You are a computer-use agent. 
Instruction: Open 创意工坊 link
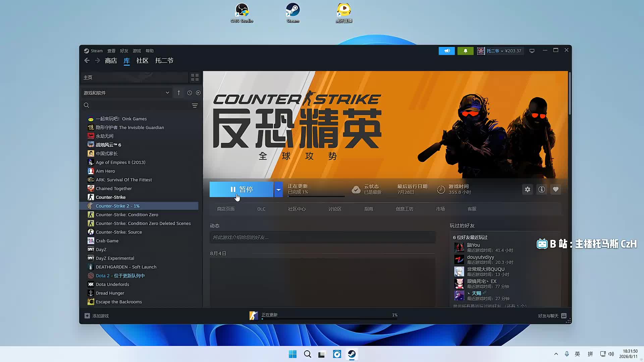pyautogui.click(x=405, y=209)
